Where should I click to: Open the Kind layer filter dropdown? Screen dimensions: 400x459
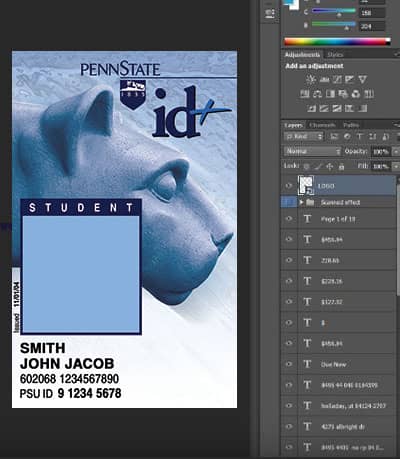[x=304, y=136]
